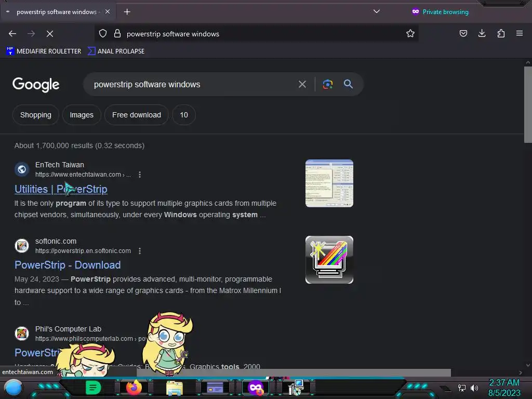Click the softonic.com site favicon
532x399 pixels.
(x=22, y=246)
